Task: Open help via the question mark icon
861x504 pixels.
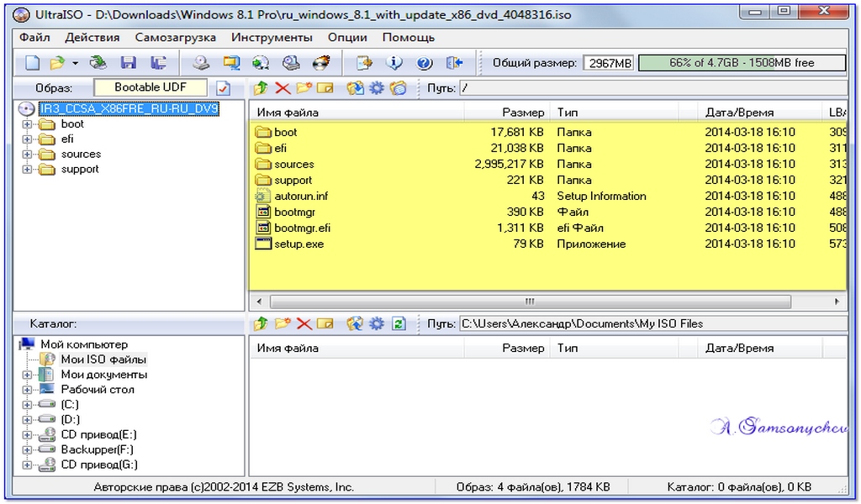Action: click(x=424, y=63)
